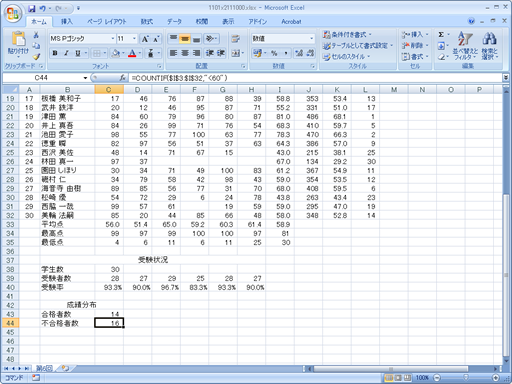The height and width of the screenshot is (384, 512).
Task: Click the AutoSum sigma icon
Action: pos(441,35)
